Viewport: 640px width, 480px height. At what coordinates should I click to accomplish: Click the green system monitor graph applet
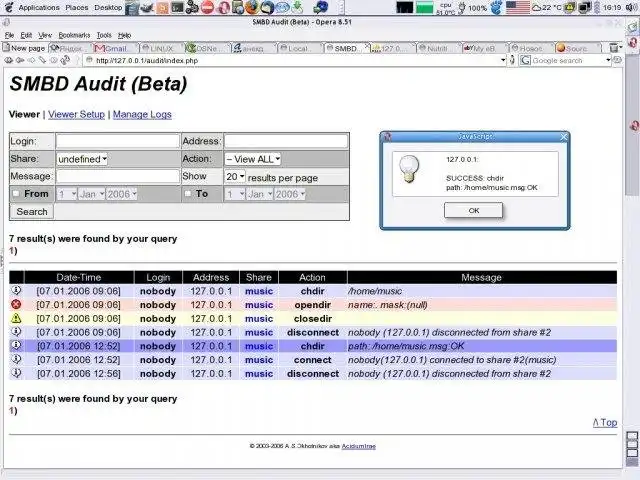pyautogui.click(x=424, y=7)
